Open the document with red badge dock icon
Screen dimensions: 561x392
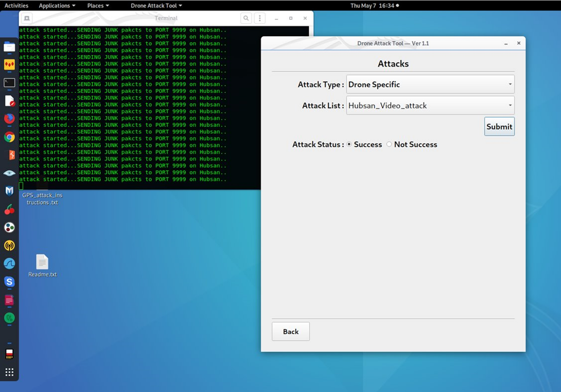pyautogui.click(x=9, y=101)
